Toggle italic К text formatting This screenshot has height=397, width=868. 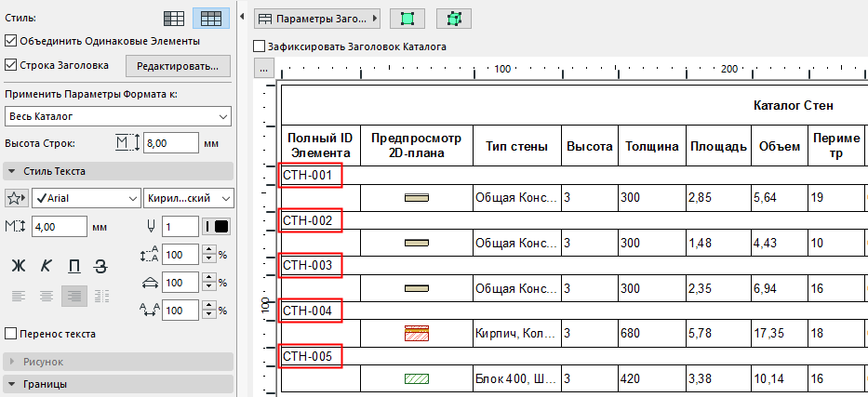(46, 266)
